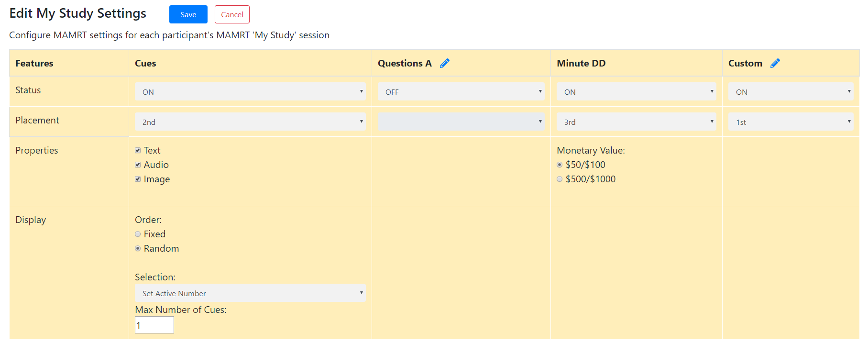This screenshot has height=344, width=868.
Task: Select Fixed display order
Action: (138, 234)
